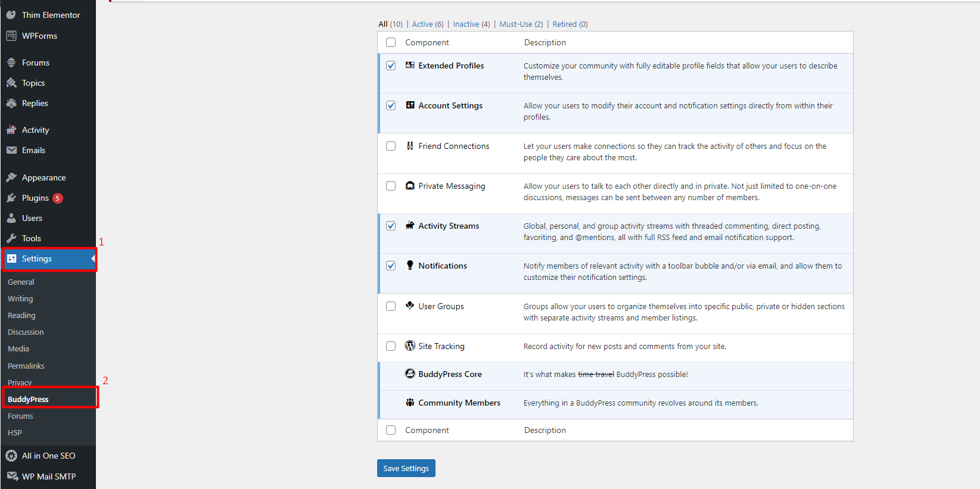980x489 pixels.
Task: Click the WP Mail SMTP icon
Action: click(x=11, y=476)
